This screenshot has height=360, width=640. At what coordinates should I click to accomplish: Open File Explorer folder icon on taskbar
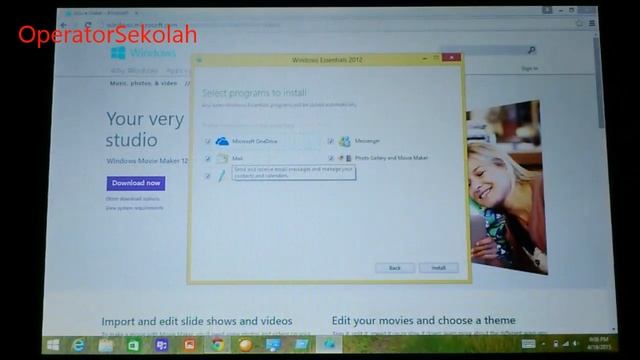point(106,346)
